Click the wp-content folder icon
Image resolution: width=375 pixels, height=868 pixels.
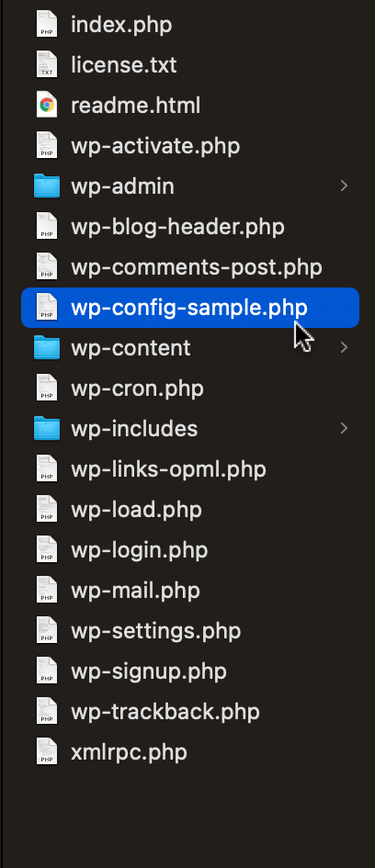tap(47, 347)
